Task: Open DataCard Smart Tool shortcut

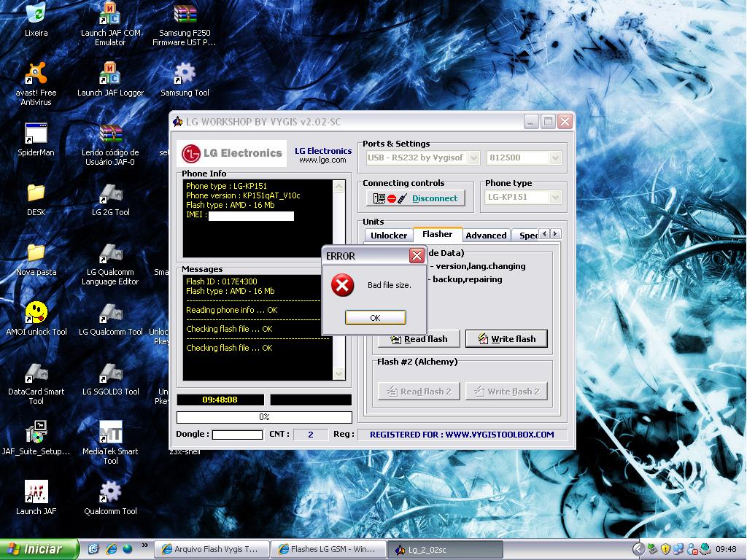Action: coord(36,373)
